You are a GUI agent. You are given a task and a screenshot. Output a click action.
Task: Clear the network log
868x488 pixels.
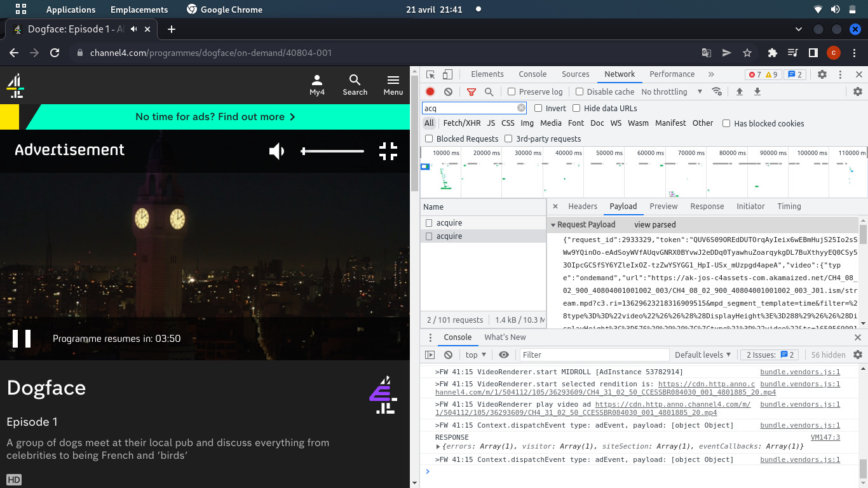(448, 91)
